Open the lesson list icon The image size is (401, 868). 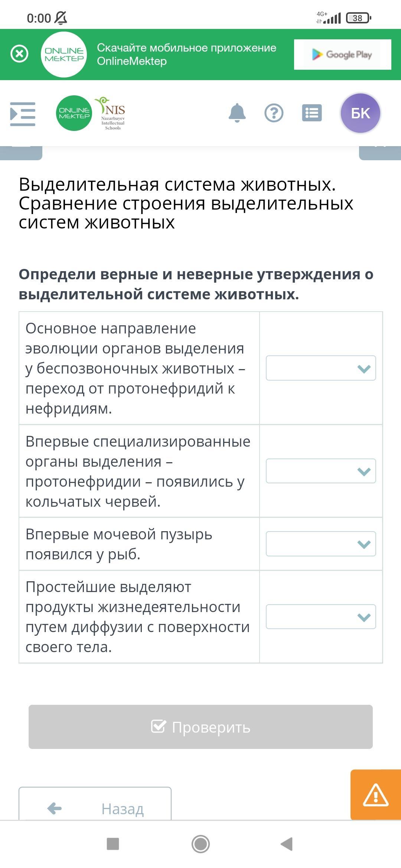click(x=312, y=113)
